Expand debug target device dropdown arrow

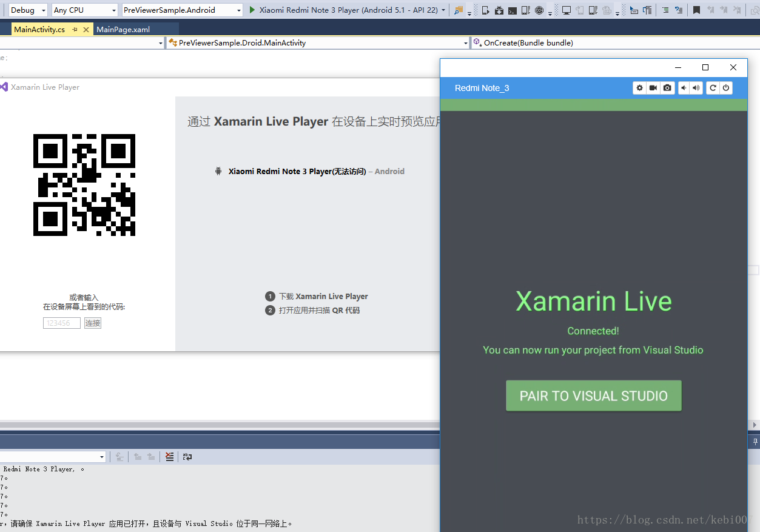[x=444, y=10]
